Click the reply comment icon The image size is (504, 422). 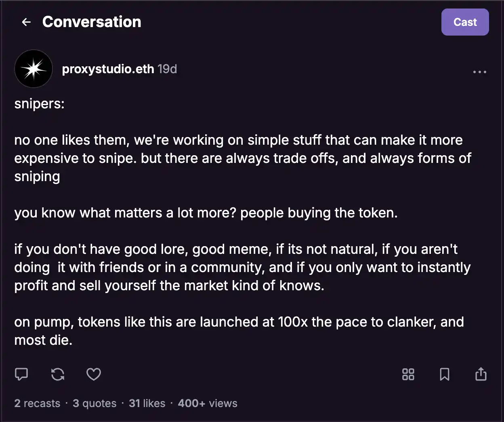tap(21, 374)
